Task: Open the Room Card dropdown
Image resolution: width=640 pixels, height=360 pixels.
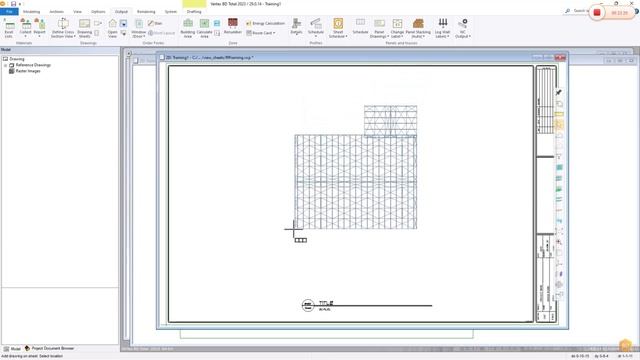Action: (x=261, y=33)
